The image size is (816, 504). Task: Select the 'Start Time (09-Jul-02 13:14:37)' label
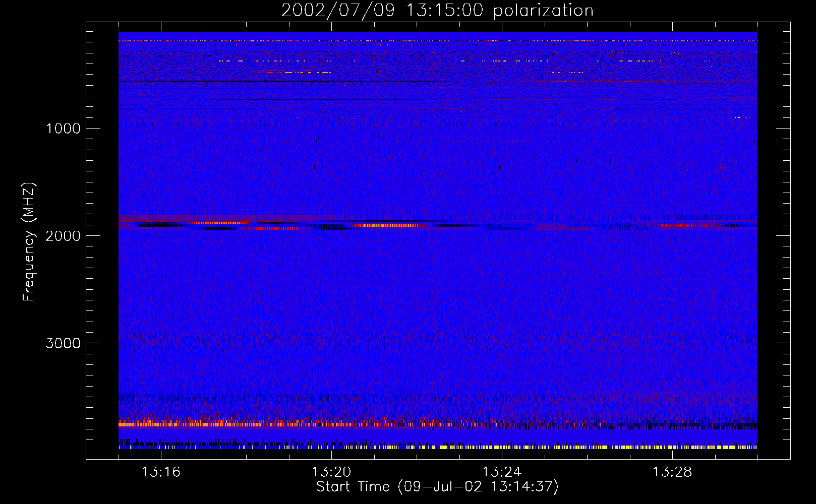click(437, 487)
